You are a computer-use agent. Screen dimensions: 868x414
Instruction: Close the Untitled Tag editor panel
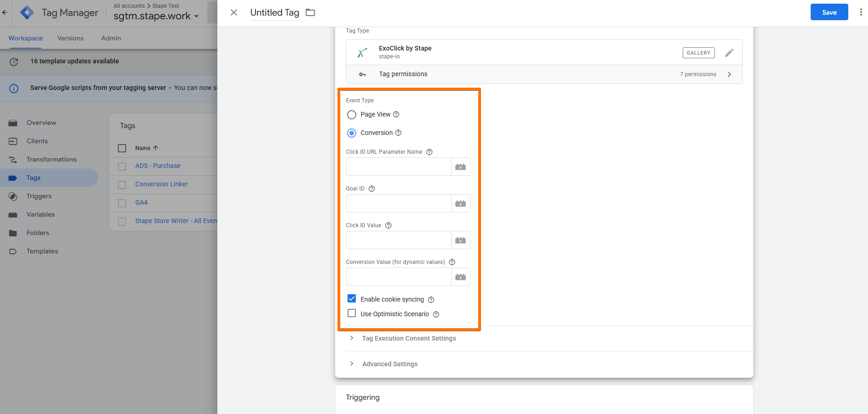click(234, 12)
